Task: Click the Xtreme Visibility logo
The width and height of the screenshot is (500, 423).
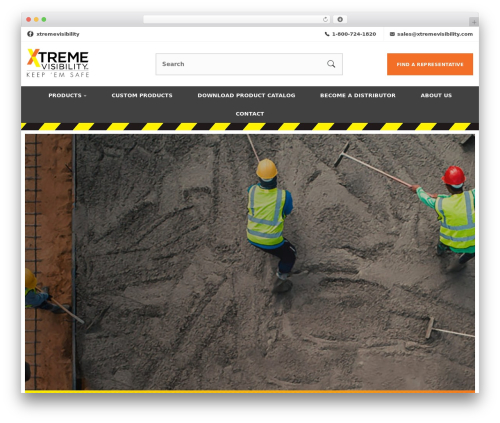Action: coord(58,63)
